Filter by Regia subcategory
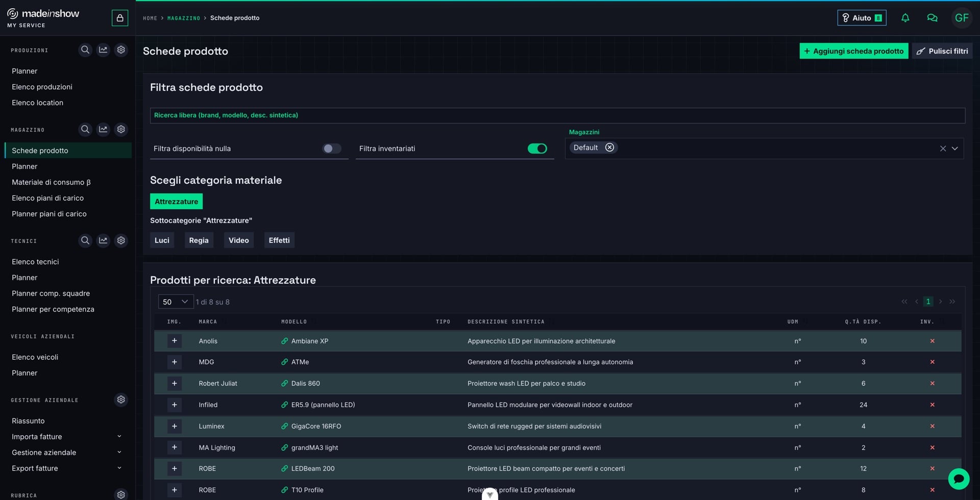The height and width of the screenshot is (500, 980). point(199,240)
